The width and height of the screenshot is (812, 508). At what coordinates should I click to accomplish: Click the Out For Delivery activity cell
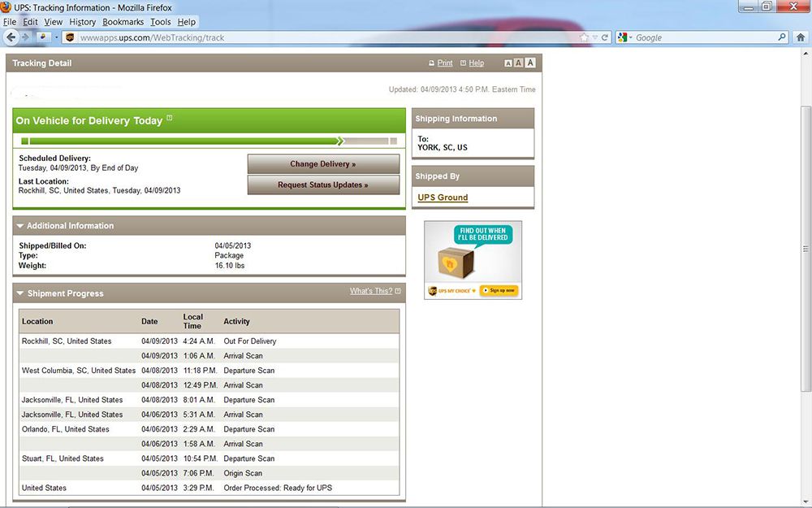point(250,341)
